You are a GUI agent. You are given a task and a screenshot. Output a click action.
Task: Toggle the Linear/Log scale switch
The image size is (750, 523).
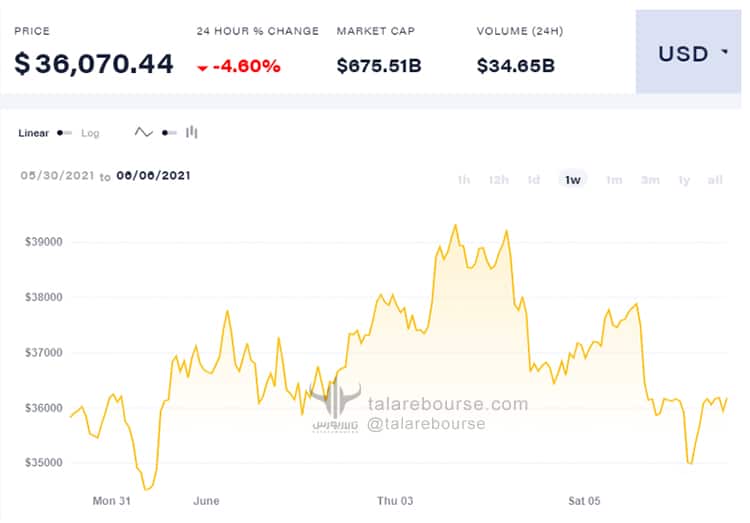[x=65, y=133]
